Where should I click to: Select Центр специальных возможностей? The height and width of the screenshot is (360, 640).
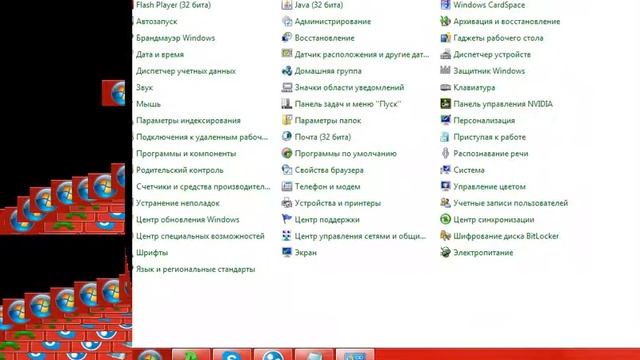point(200,236)
